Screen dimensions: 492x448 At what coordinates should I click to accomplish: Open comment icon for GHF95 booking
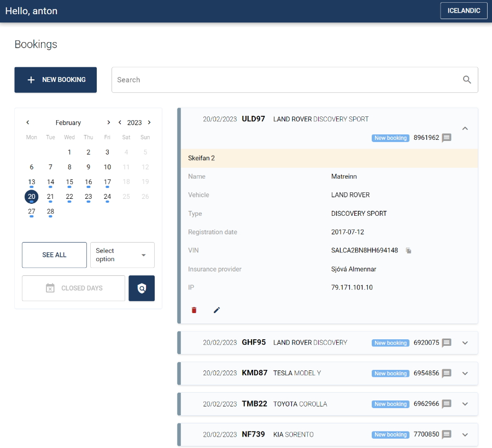pyautogui.click(x=447, y=343)
